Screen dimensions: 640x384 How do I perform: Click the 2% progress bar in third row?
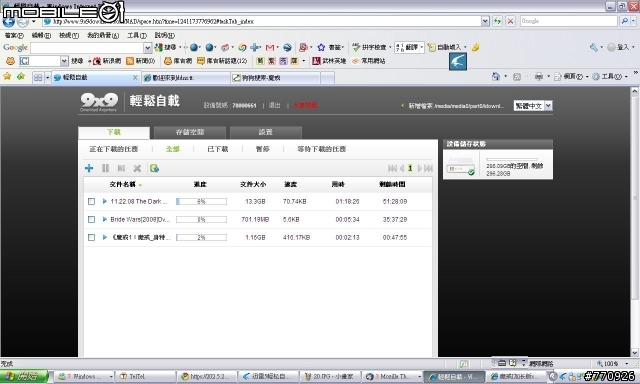click(x=201, y=237)
